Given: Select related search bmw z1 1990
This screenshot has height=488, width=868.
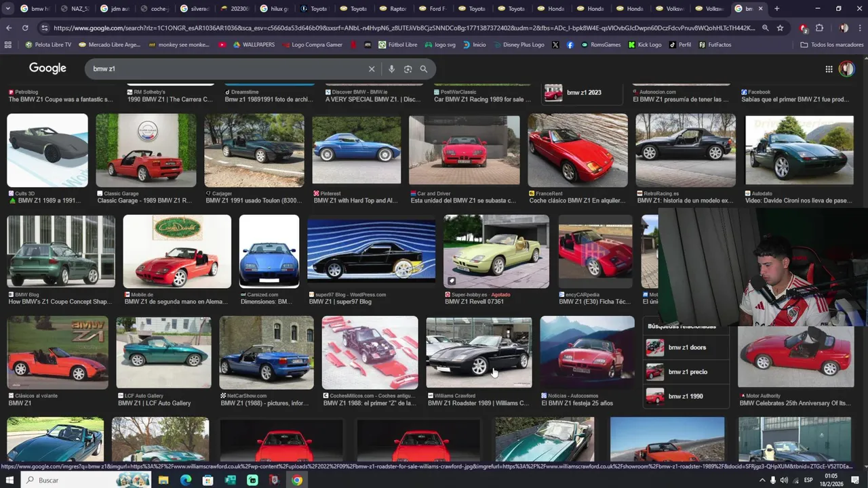Looking at the screenshot, I should (x=686, y=396).
